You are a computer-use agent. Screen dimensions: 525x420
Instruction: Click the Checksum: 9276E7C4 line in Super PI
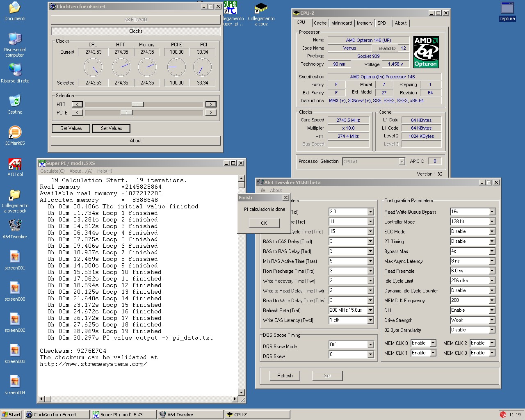coord(73,351)
